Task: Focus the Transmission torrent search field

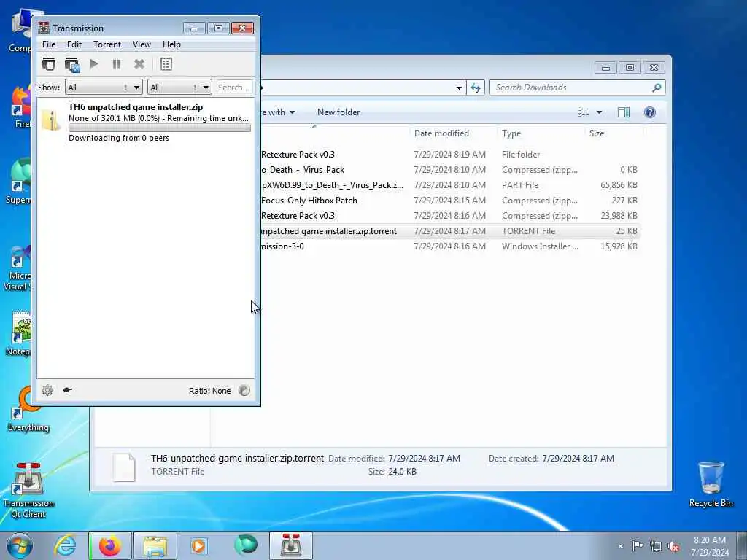Action: (x=234, y=87)
